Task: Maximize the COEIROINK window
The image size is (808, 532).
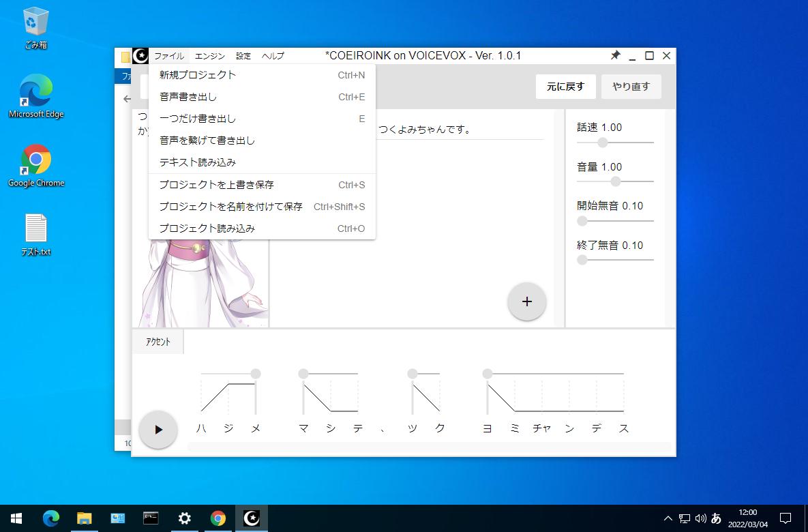Action: (649, 56)
